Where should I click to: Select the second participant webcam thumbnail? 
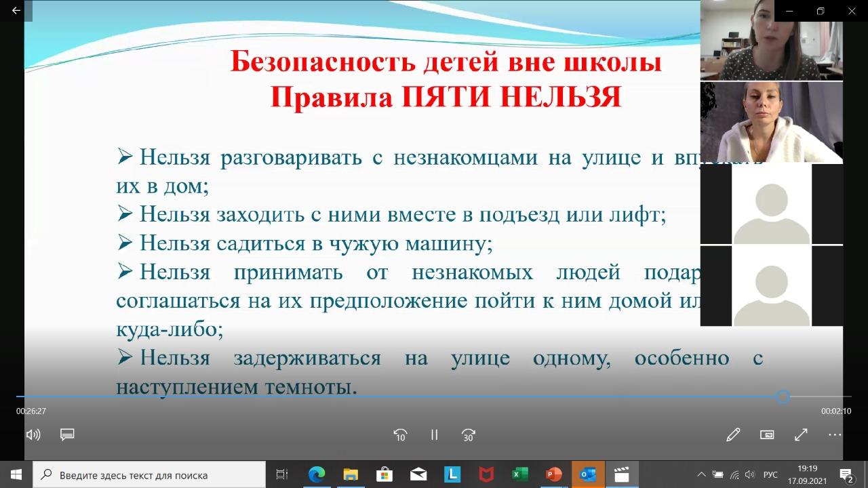tap(772, 122)
